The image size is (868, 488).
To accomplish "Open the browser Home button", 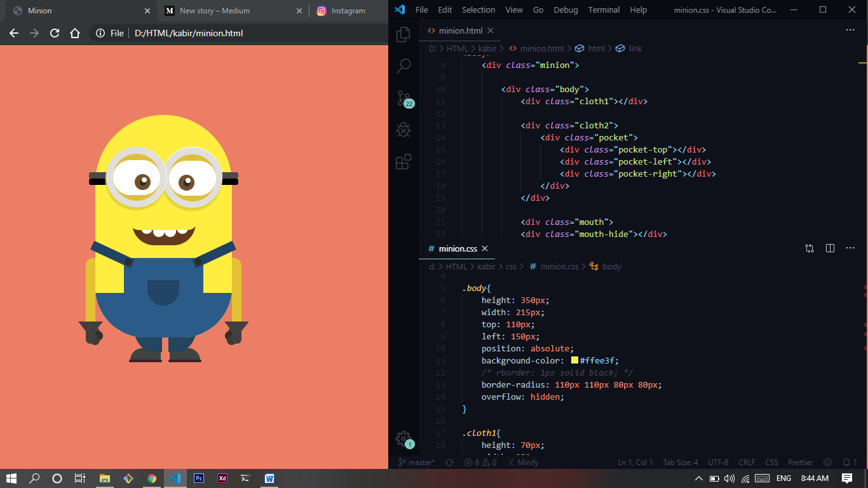I will 75,33.
